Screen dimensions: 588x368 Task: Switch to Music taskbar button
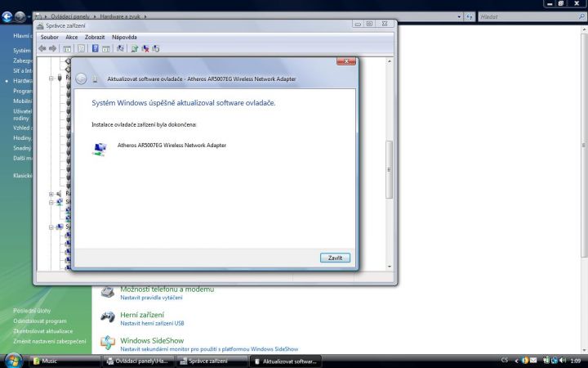(65, 361)
